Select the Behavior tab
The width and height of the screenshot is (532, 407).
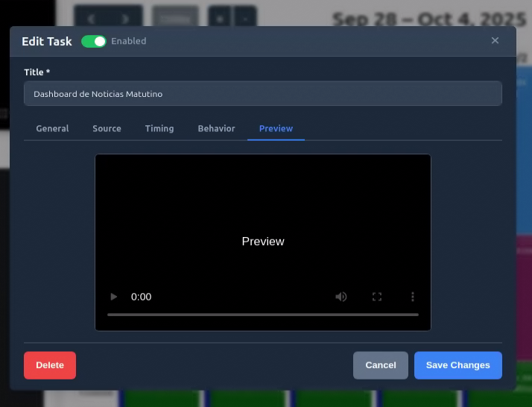click(216, 128)
